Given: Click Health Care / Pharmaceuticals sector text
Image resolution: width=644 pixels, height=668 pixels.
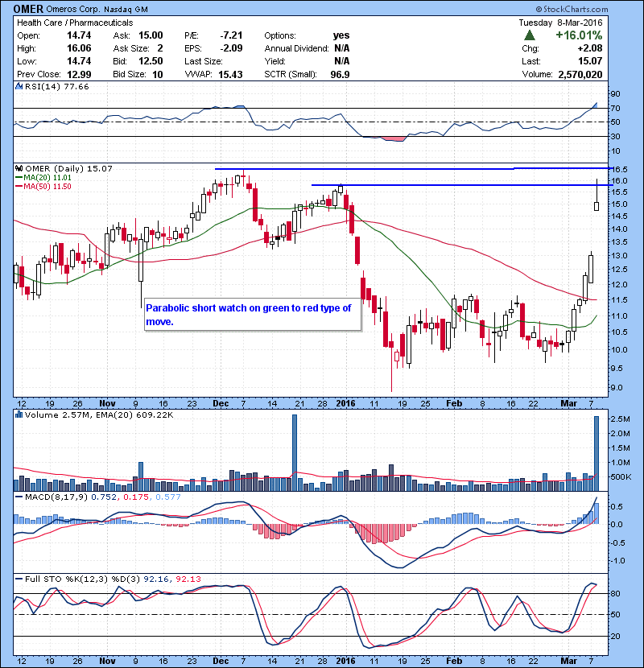Looking at the screenshot, I should 75,23.
